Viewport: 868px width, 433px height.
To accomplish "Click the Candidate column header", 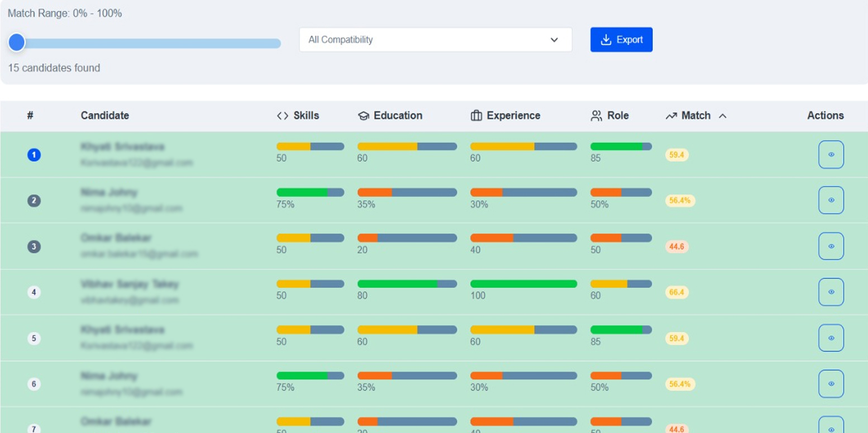I will point(104,116).
